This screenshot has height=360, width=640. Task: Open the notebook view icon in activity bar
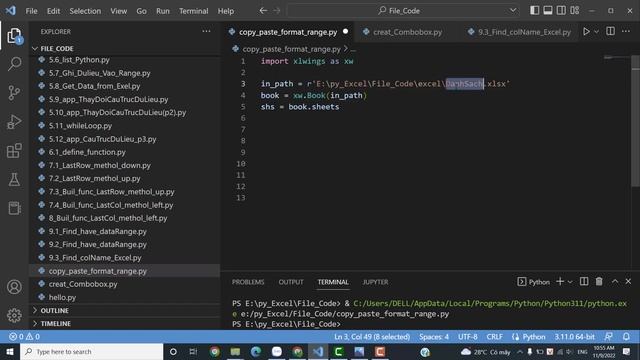14,208
